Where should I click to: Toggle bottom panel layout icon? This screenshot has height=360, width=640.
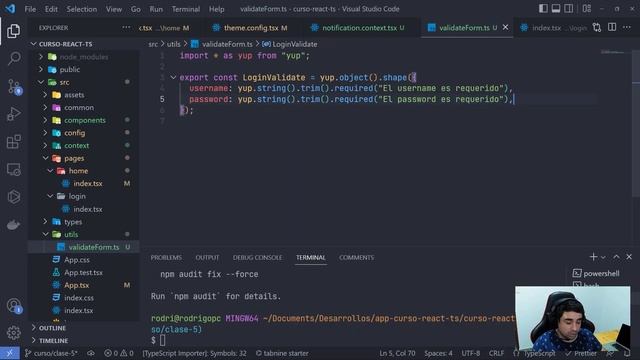(x=556, y=9)
